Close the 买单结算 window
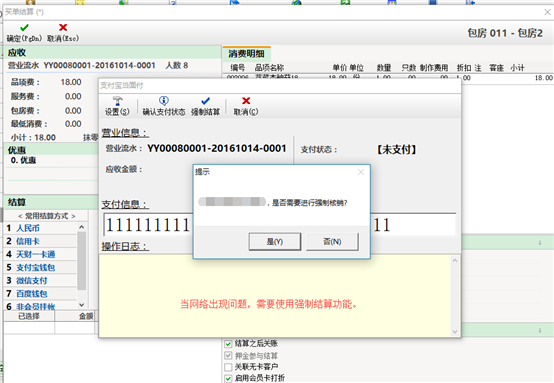Screen dimensions: 554x383 point(547,12)
